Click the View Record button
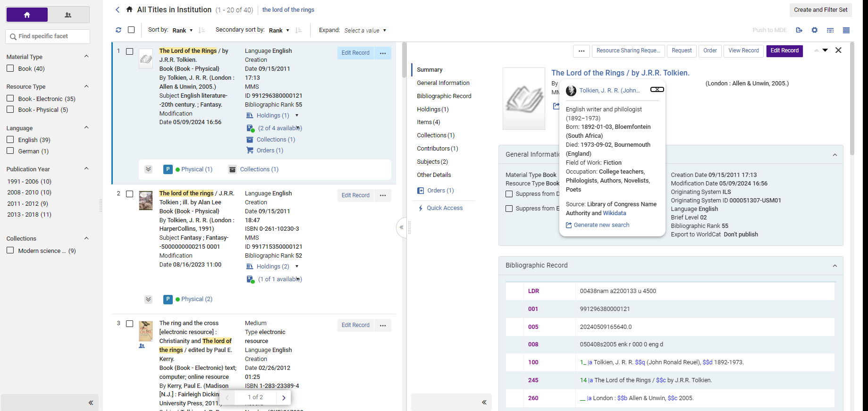Screen dimensions: 868x411 [x=743, y=50]
